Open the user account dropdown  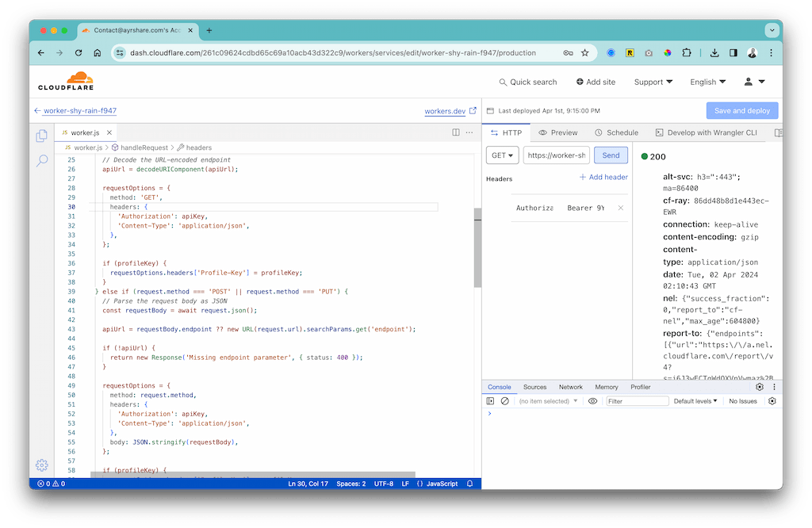(x=755, y=82)
